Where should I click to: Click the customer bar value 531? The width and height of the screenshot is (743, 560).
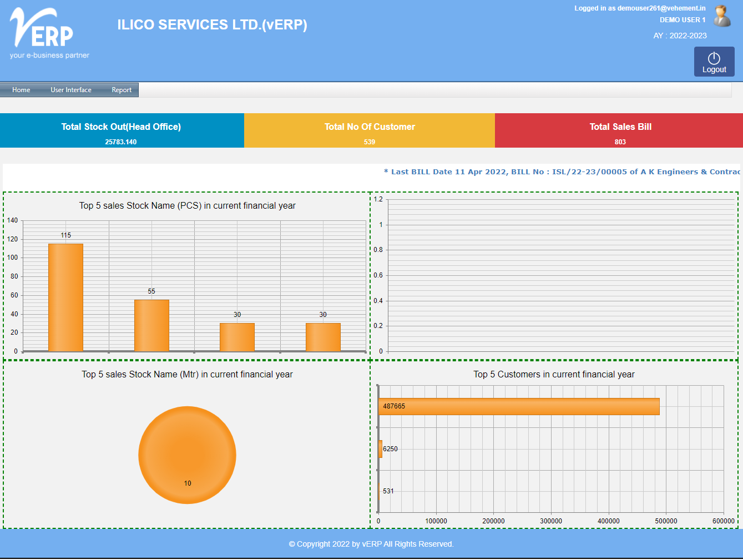[x=388, y=491]
